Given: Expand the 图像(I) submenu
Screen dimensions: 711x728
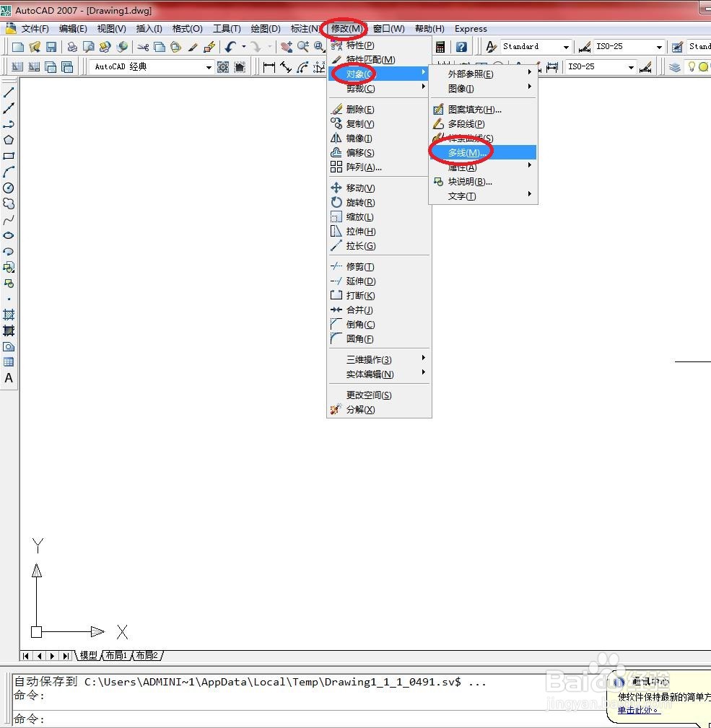Looking at the screenshot, I should (x=483, y=88).
